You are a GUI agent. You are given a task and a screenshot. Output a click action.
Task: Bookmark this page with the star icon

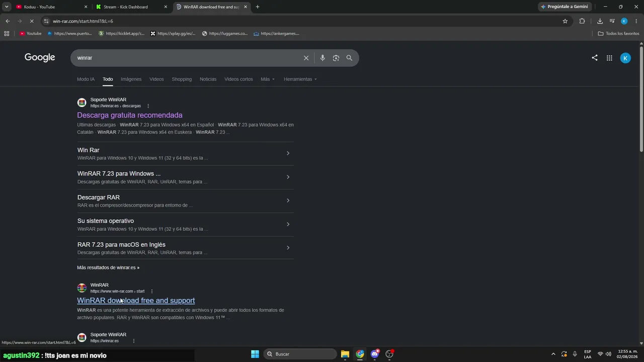pyautogui.click(x=565, y=21)
